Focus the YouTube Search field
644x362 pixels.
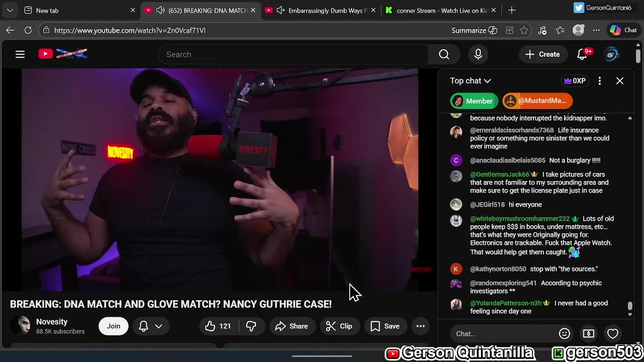[293, 54]
